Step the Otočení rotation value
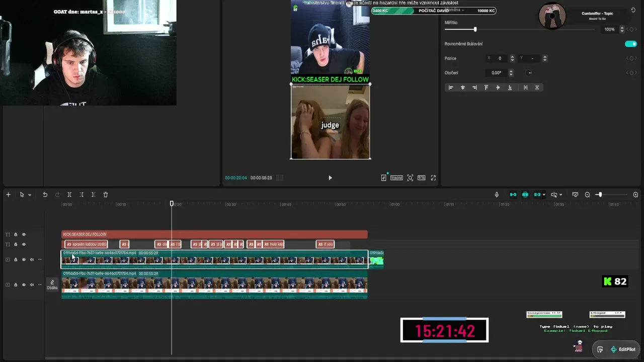The image size is (644, 362). coord(511,73)
